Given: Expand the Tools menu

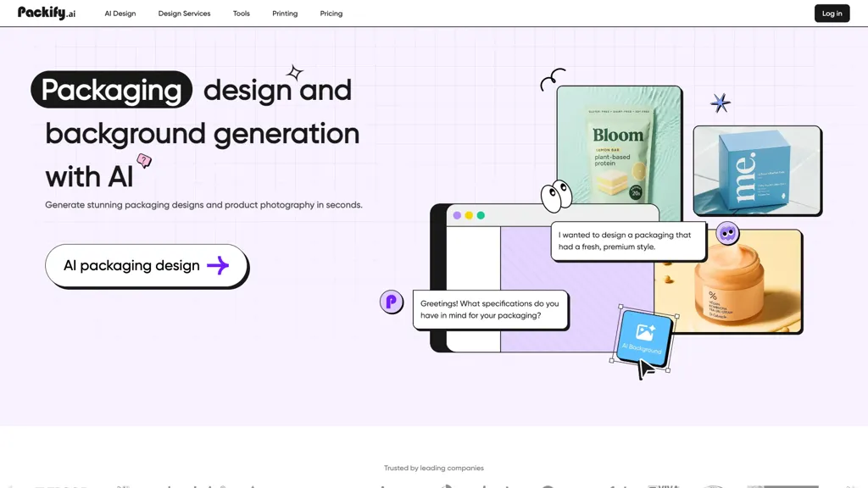Looking at the screenshot, I should (242, 14).
